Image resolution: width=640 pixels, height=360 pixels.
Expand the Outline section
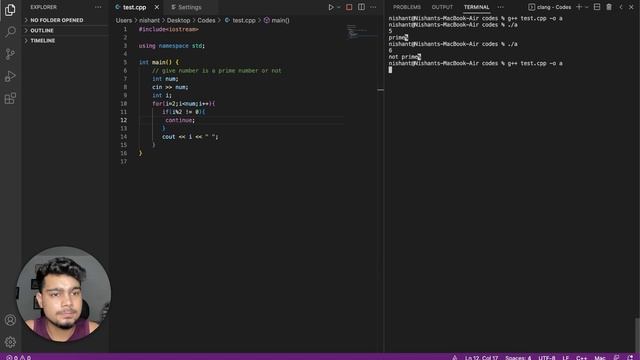[65, 30]
